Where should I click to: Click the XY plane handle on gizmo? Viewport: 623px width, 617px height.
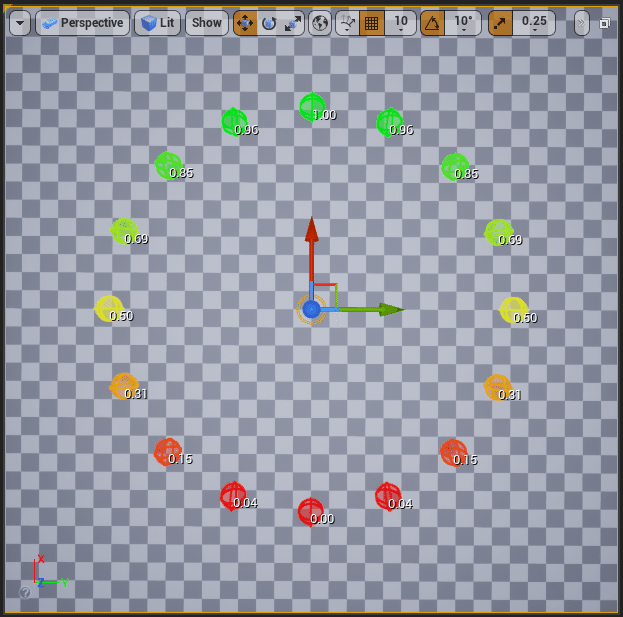(325, 297)
